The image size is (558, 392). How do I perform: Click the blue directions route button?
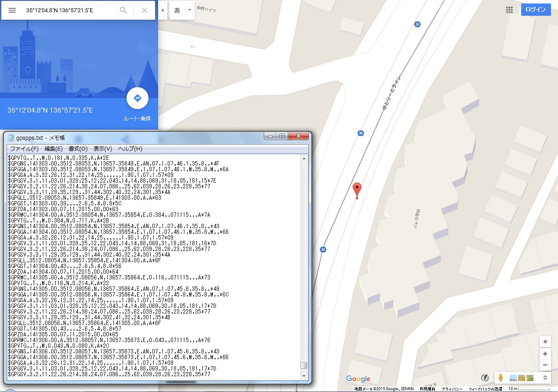tap(137, 99)
